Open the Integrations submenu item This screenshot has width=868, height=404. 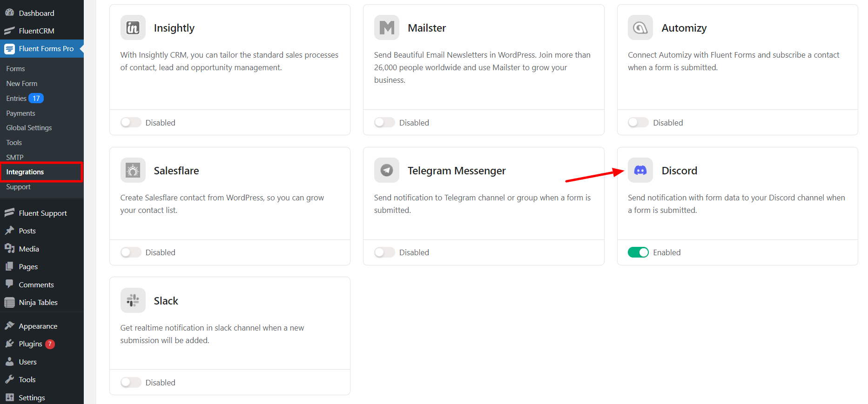25,172
